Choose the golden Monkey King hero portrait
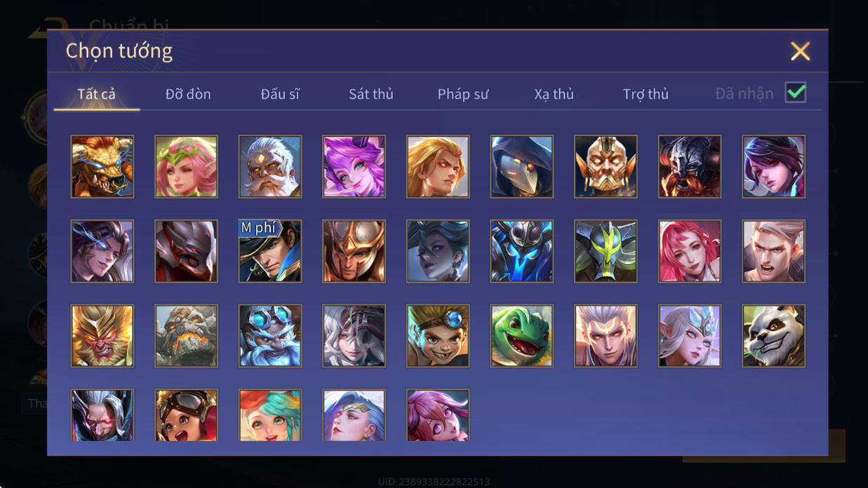868x488 pixels. coord(102,336)
